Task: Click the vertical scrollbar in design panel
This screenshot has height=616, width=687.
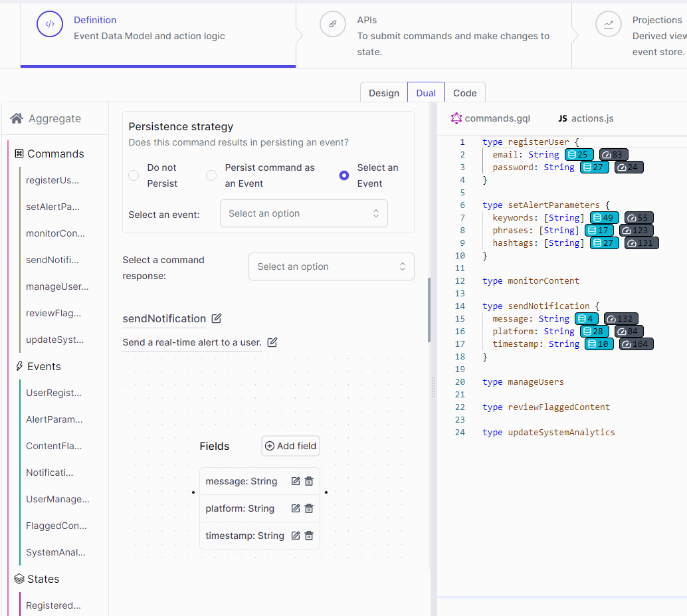Action: [x=429, y=309]
